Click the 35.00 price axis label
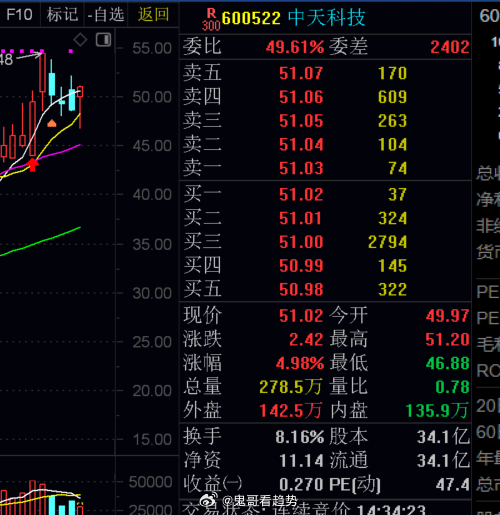Screen dimensions: 500x515 click(152, 245)
